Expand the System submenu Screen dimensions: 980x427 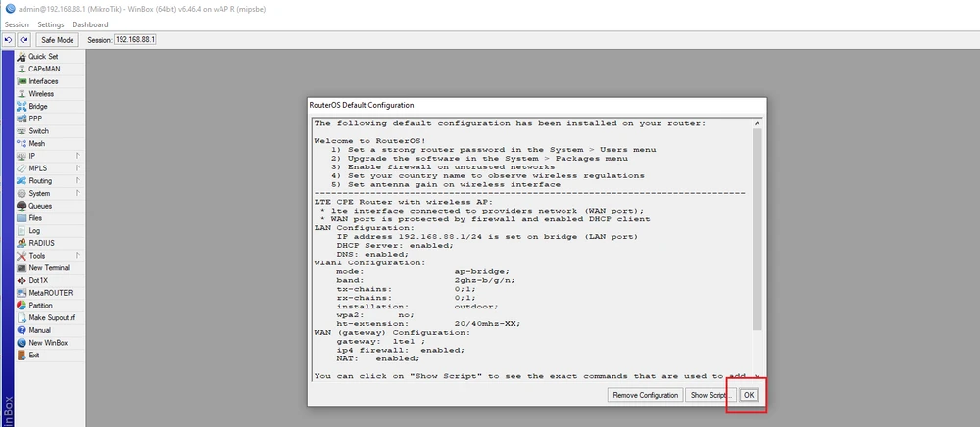coord(39,194)
